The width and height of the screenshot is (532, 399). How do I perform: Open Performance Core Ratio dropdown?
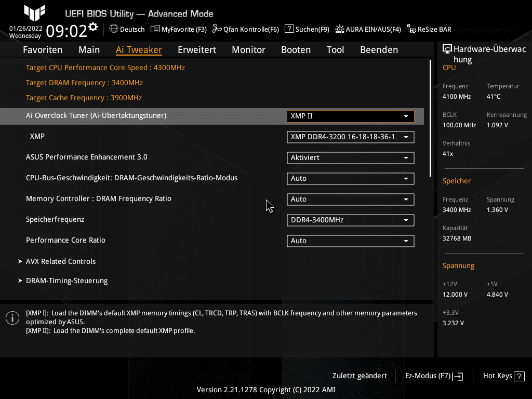click(351, 241)
